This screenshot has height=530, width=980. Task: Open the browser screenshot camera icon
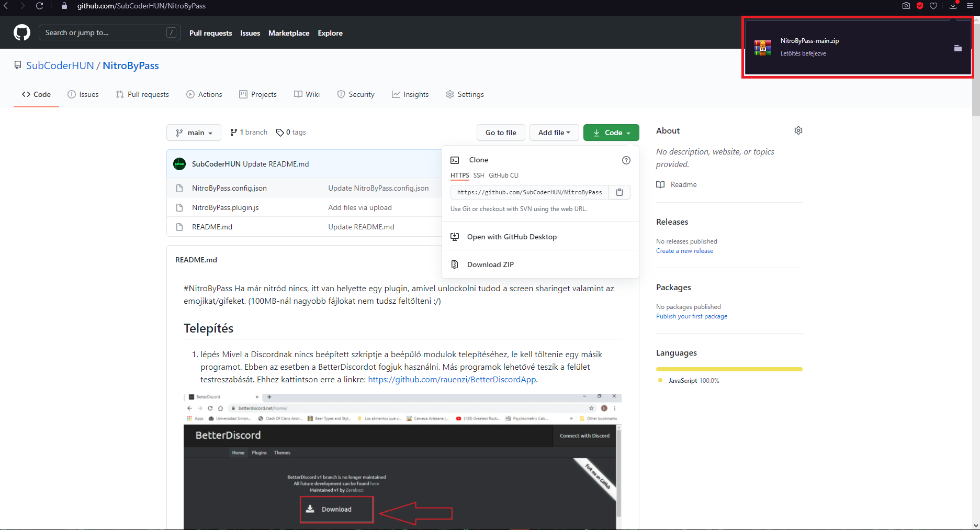coord(906,6)
